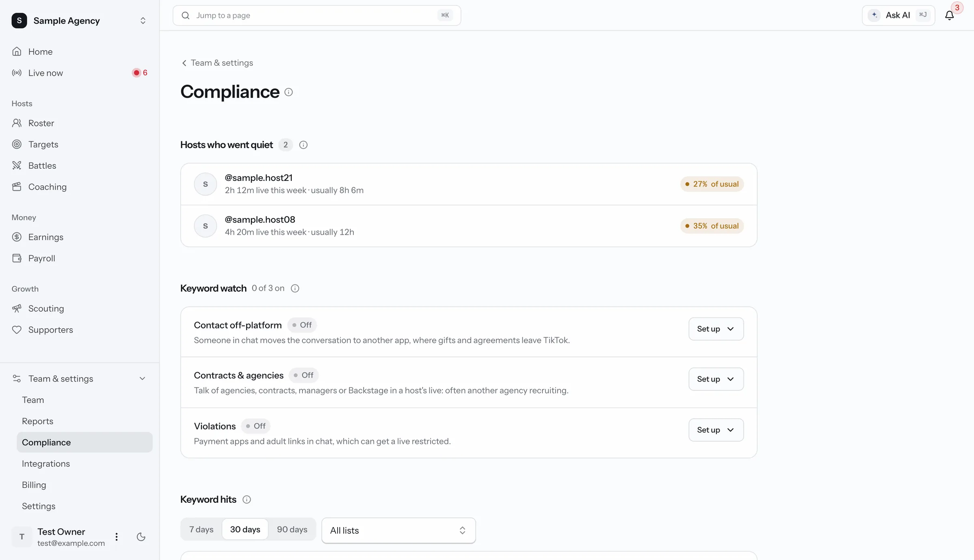Viewport: 974px width, 560px height.
Task: Click the Supporters heart icon
Action: (17, 330)
